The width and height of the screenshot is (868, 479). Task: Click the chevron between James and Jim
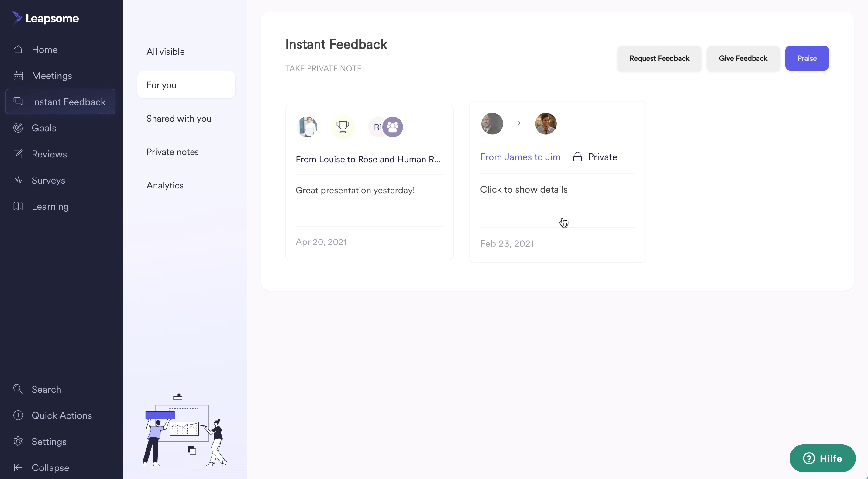[x=519, y=123]
